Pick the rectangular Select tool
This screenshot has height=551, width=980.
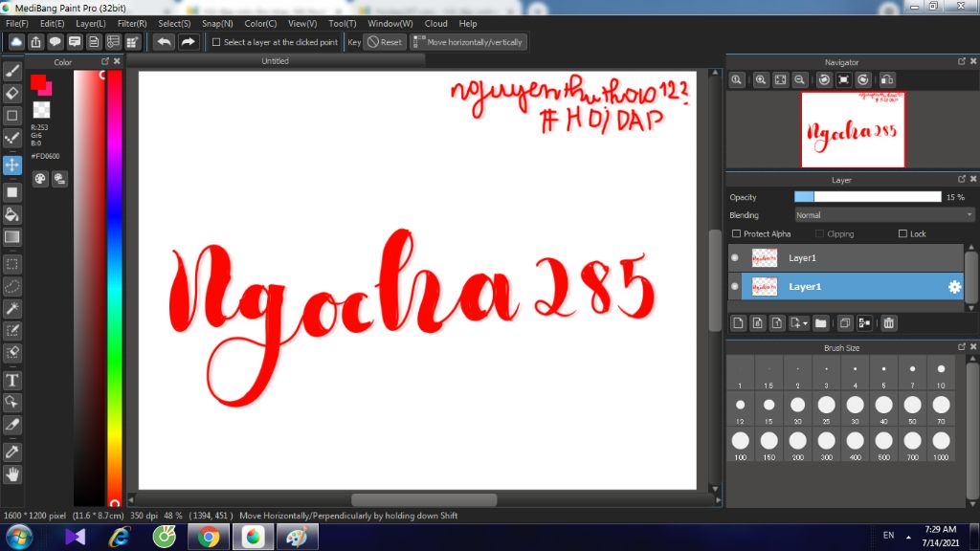click(x=11, y=264)
